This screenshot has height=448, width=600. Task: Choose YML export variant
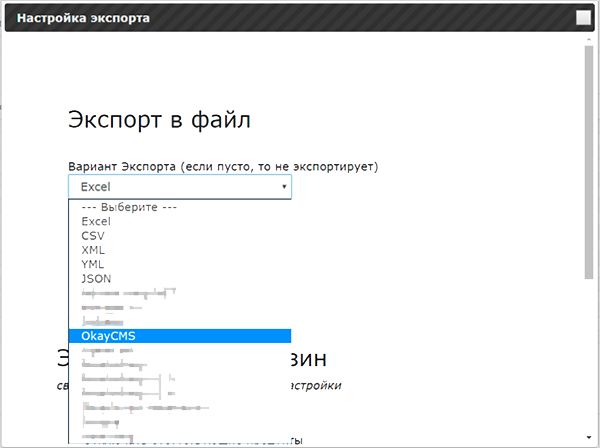click(93, 264)
